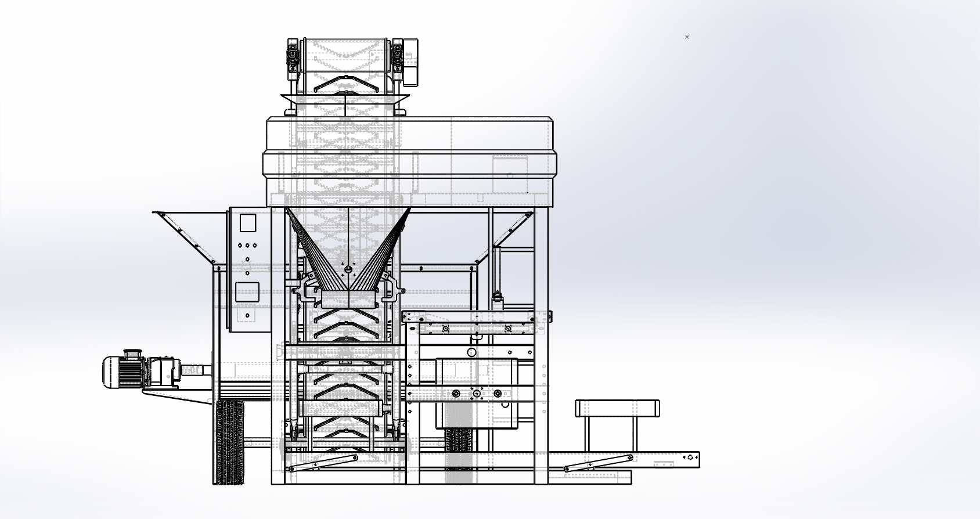Pick the small access door on the upper bin
The image size is (980, 519).
point(510,174)
